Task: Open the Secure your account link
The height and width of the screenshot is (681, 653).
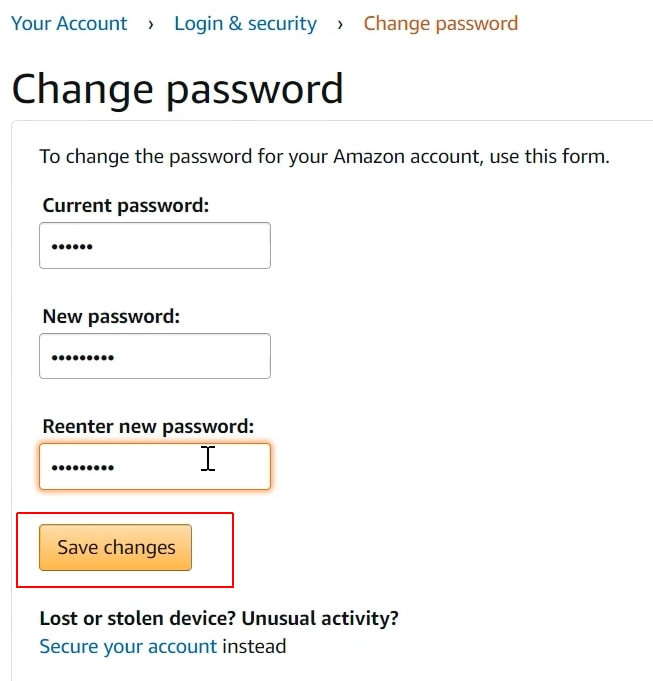Action: pyautogui.click(x=128, y=646)
